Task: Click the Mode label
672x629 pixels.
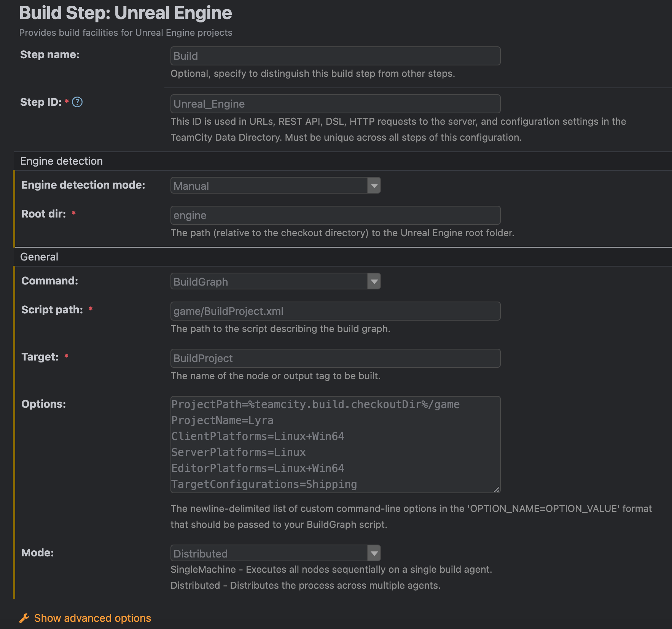Action: (38, 553)
